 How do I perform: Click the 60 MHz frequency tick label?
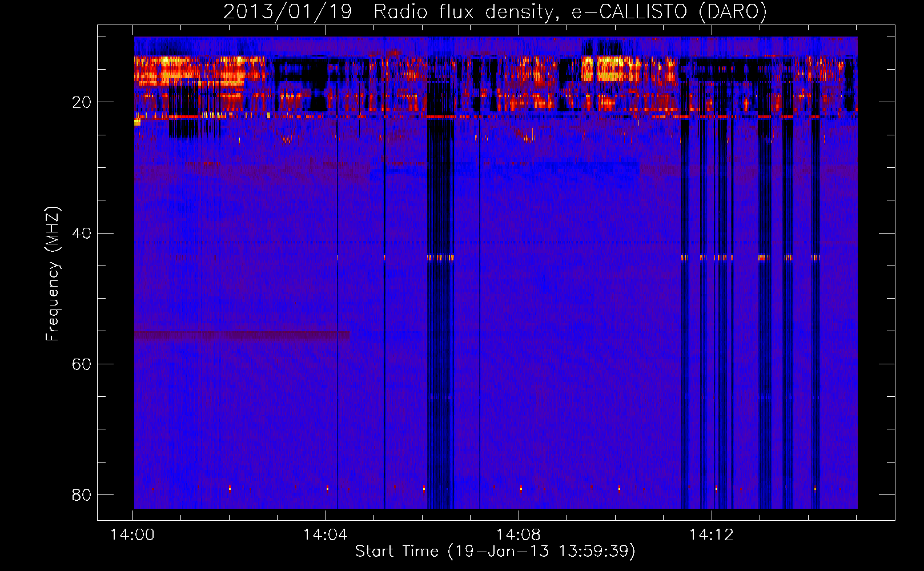(x=82, y=364)
